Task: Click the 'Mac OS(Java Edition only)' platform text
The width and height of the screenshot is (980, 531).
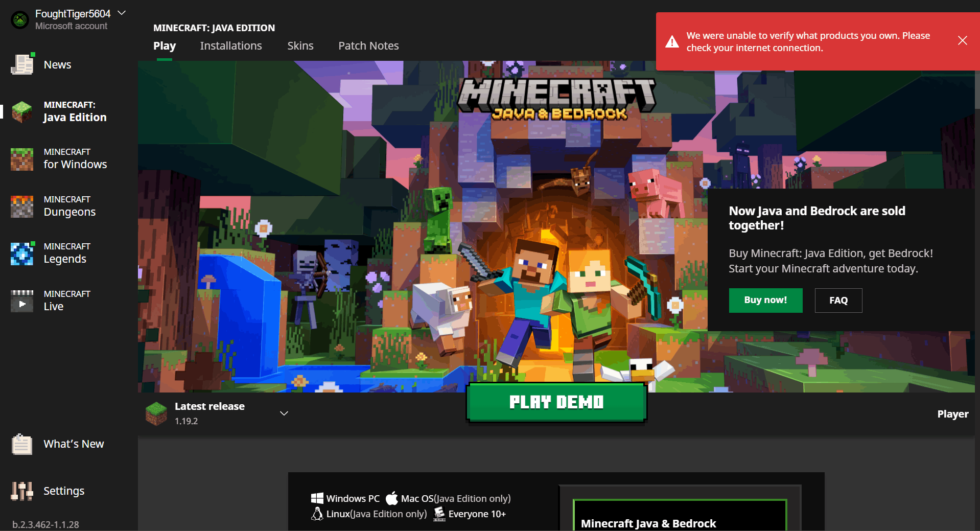Action: click(x=456, y=498)
